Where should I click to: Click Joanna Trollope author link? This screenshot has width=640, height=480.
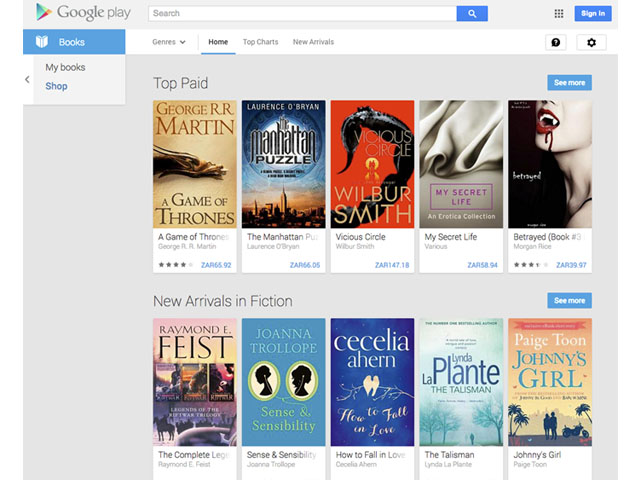tap(271, 464)
